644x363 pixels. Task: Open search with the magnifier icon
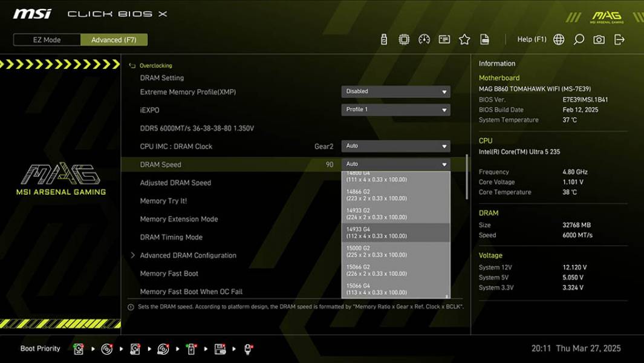579,39
